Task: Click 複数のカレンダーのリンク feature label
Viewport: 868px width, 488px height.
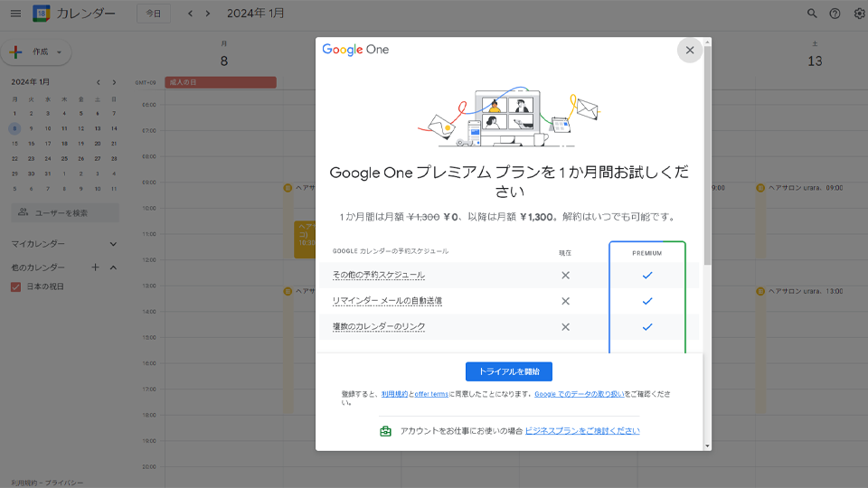Action: point(379,327)
